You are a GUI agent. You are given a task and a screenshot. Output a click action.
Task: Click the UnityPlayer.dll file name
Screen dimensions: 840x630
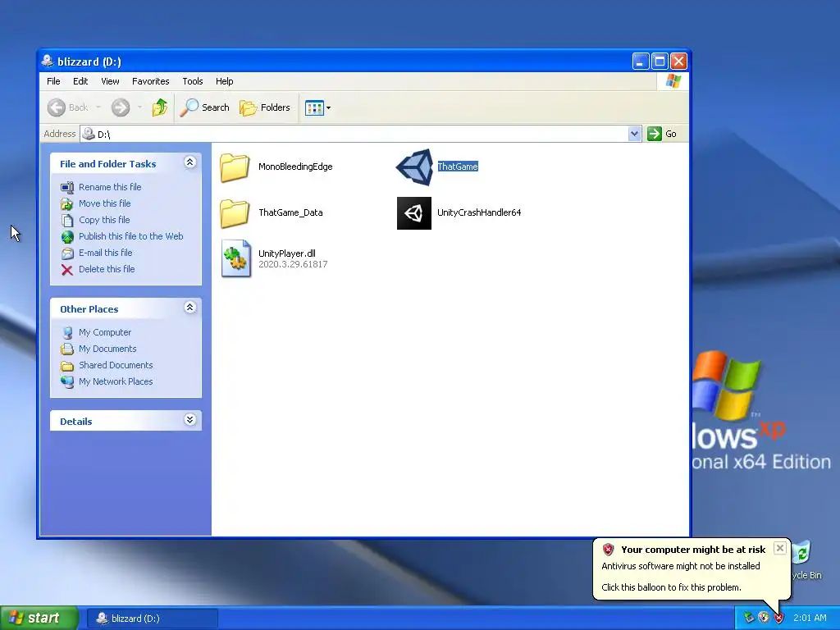286,254
